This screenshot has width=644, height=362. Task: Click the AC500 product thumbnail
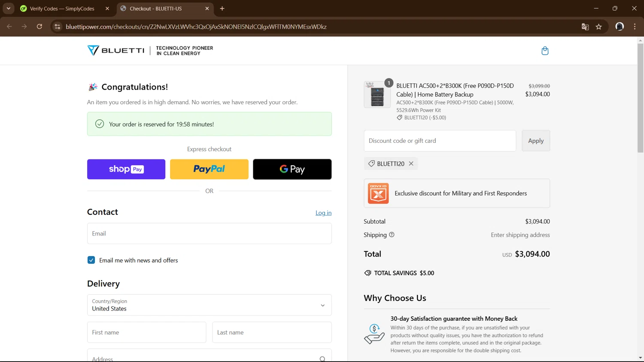(x=377, y=95)
